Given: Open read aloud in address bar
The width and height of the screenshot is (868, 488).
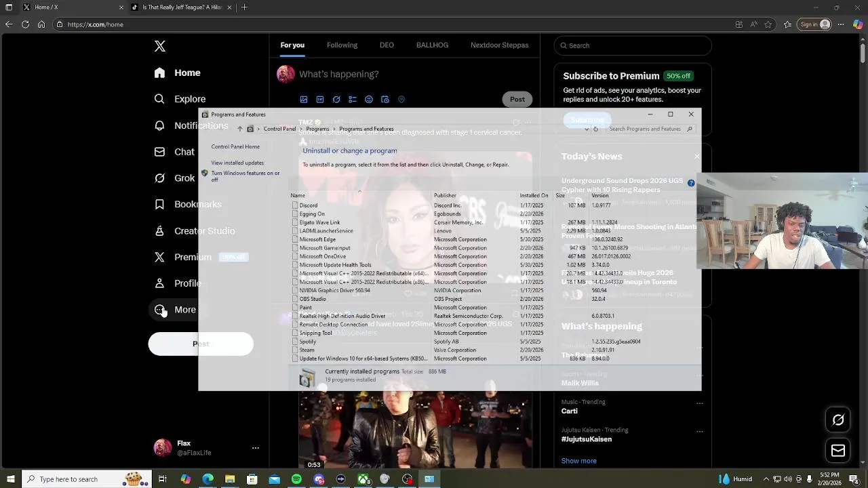Looking at the screenshot, I should click(x=753, y=24).
